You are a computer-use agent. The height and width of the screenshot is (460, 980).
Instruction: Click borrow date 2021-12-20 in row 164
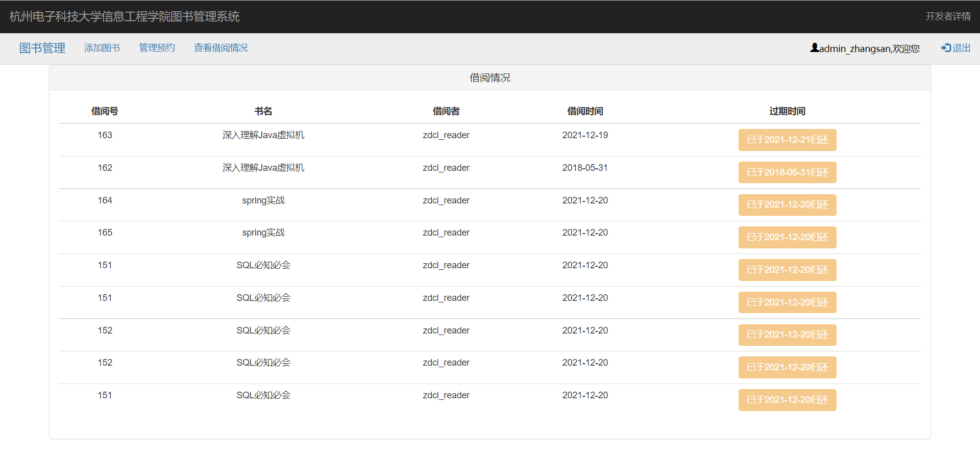[x=585, y=200]
